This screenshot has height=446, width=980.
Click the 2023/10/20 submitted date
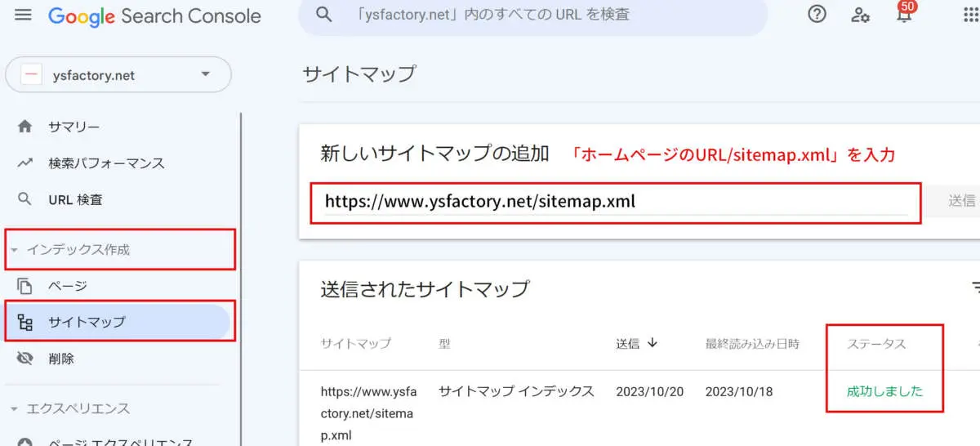[x=650, y=392]
